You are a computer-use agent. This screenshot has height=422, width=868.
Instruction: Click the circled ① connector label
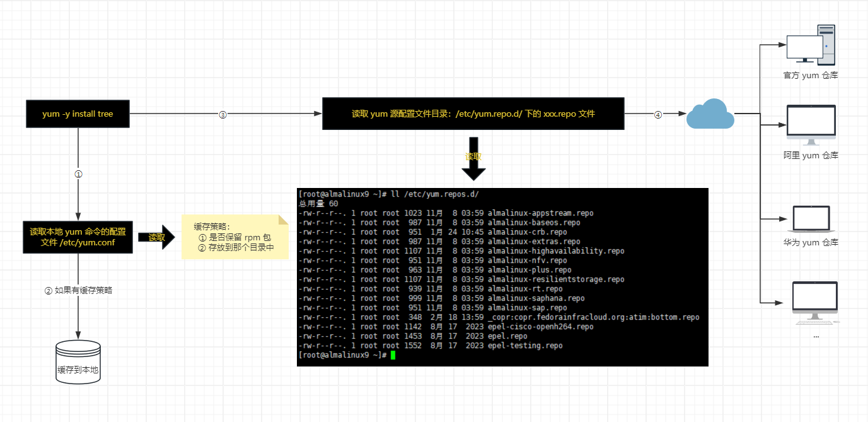(78, 174)
